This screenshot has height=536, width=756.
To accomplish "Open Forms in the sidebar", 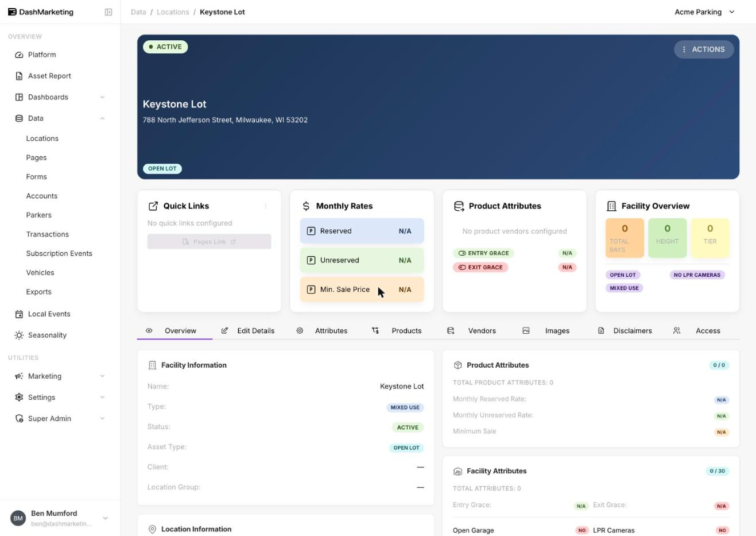I will coord(36,177).
